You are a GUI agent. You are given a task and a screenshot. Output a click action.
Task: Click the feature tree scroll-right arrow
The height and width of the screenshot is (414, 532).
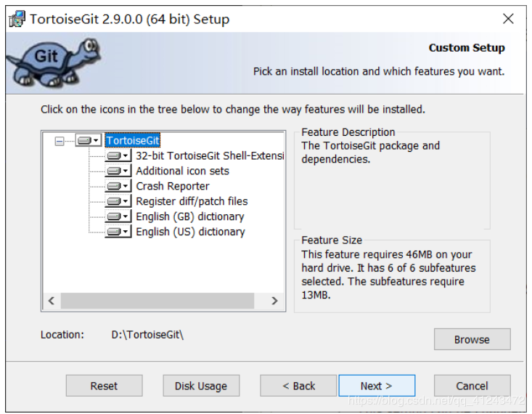(x=274, y=301)
